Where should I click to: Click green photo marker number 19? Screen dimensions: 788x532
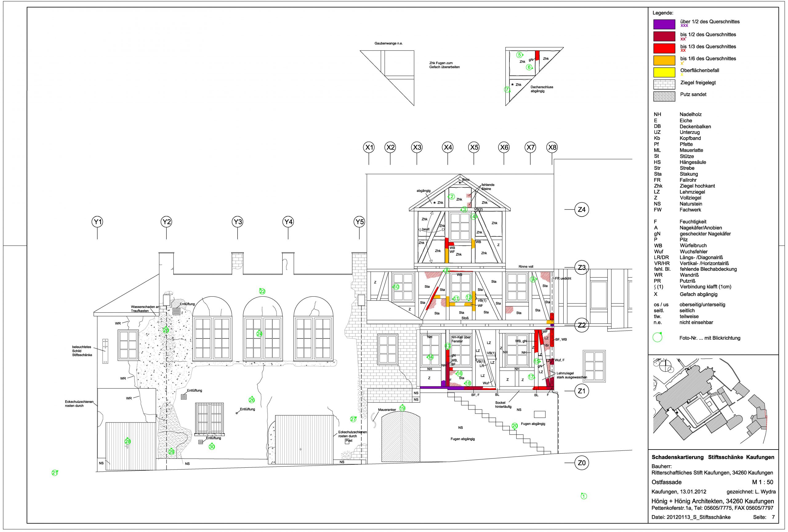coord(402,408)
